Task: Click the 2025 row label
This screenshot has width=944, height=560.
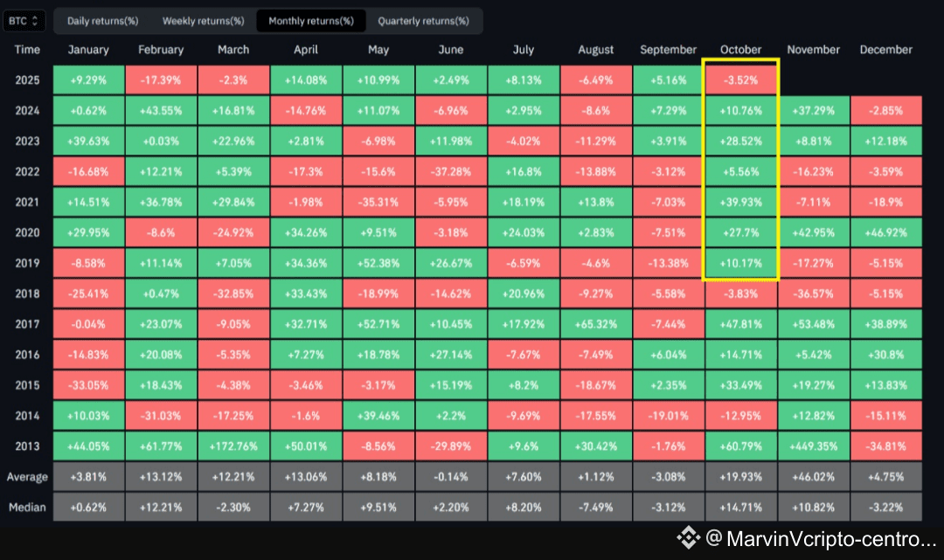Action: coord(27,80)
